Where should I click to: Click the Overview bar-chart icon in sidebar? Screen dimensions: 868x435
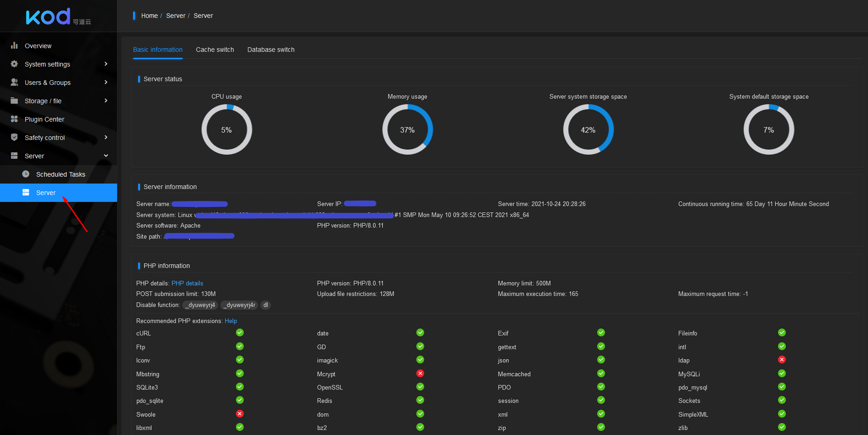pyautogui.click(x=15, y=45)
